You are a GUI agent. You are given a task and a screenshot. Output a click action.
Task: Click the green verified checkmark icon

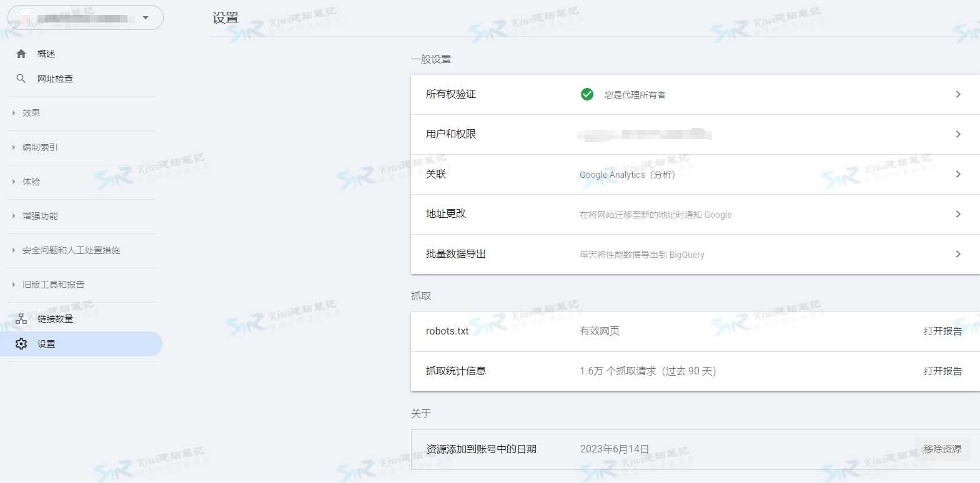[x=587, y=94]
